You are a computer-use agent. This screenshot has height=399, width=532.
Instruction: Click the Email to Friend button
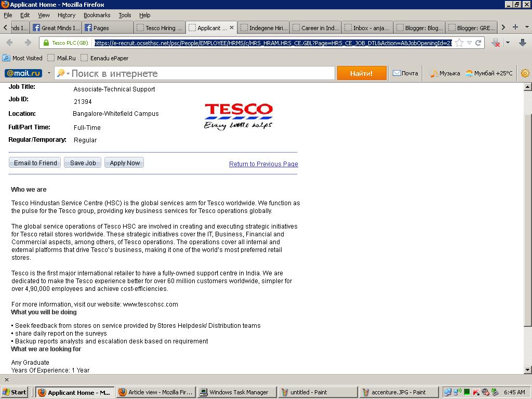click(35, 163)
